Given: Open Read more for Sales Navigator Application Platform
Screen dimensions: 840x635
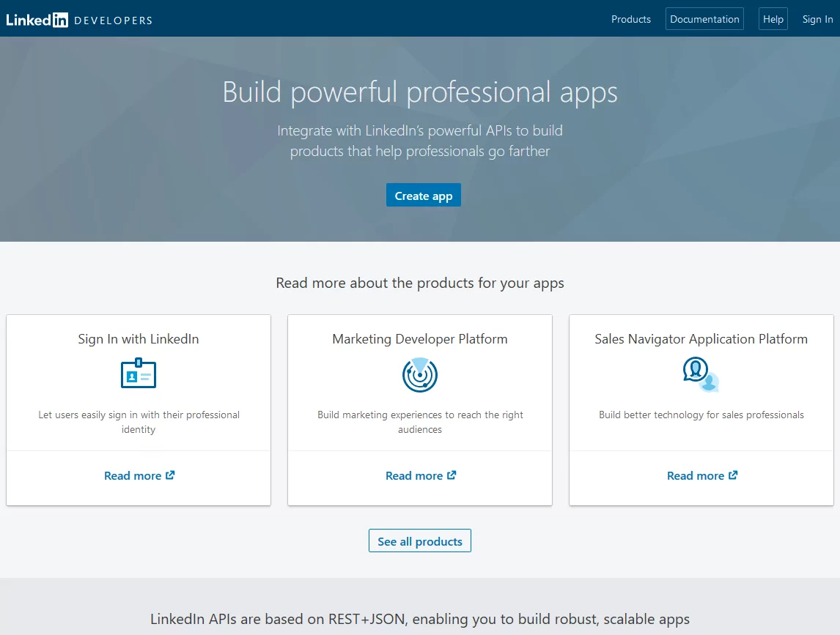Looking at the screenshot, I should point(701,475).
